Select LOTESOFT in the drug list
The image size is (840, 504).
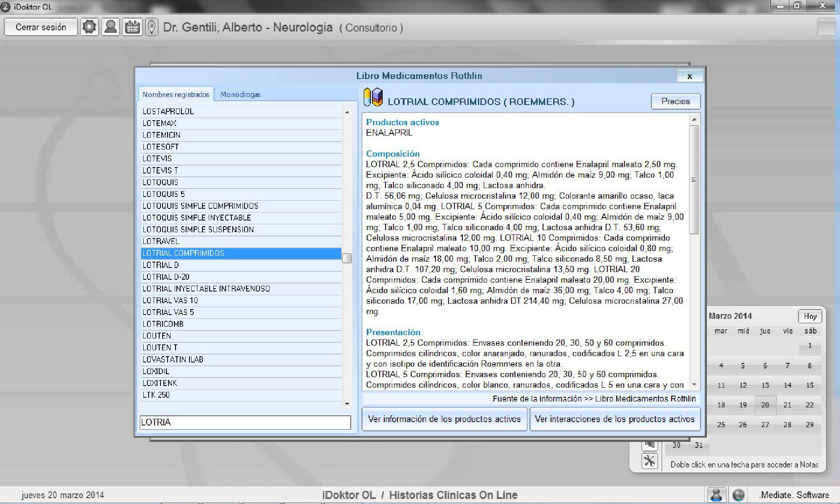tap(241, 147)
